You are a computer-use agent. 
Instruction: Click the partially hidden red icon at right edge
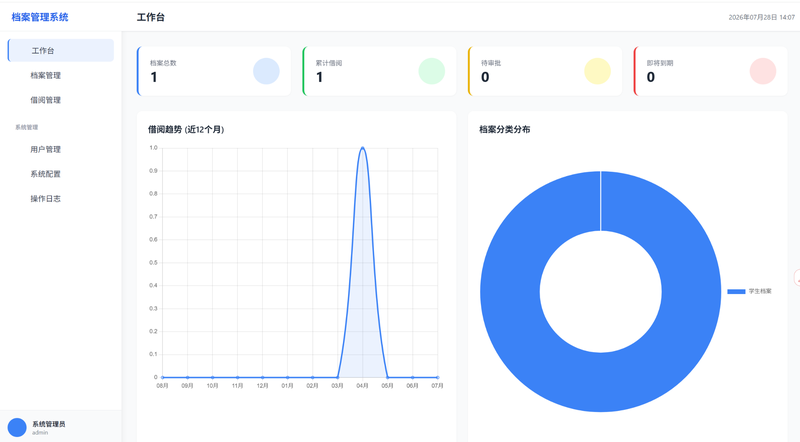pyautogui.click(x=796, y=278)
